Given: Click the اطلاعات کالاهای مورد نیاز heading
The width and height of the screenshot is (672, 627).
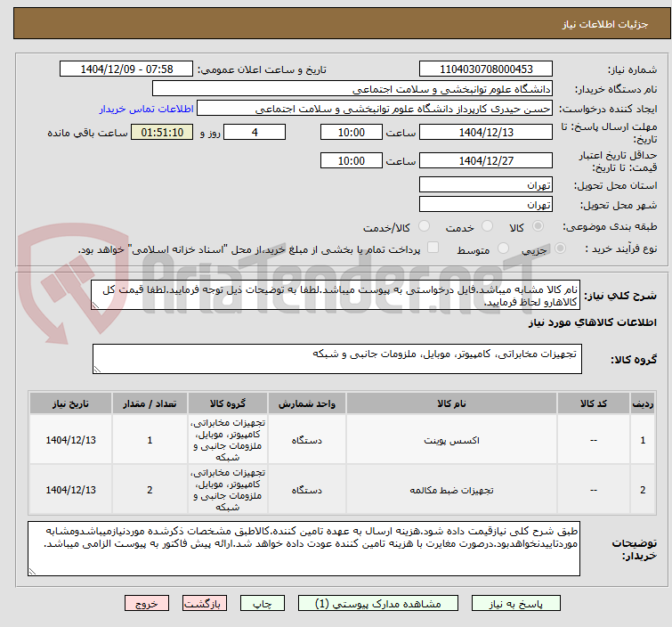Looking at the screenshot, I should click(x=592, y=322).
